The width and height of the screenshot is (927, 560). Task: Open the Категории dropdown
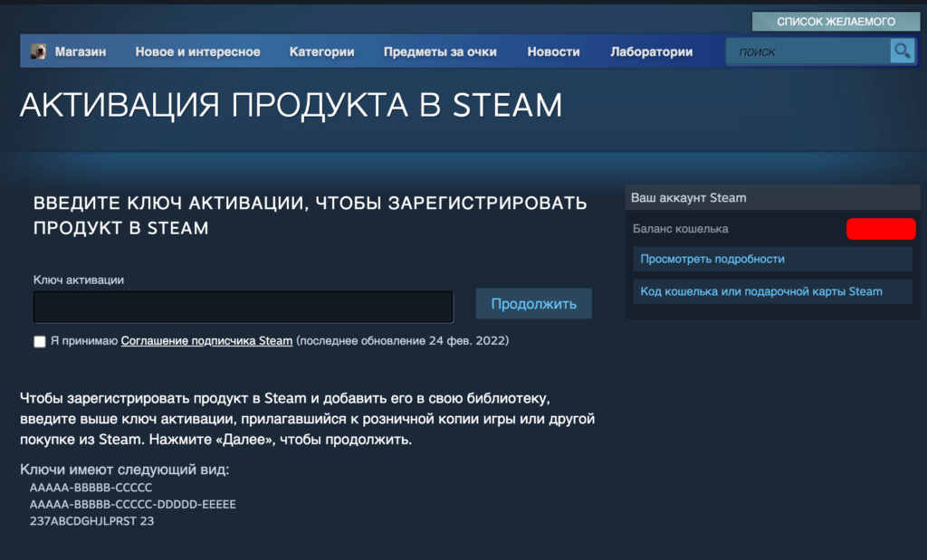pyautogui.click(x=321, y=52)
